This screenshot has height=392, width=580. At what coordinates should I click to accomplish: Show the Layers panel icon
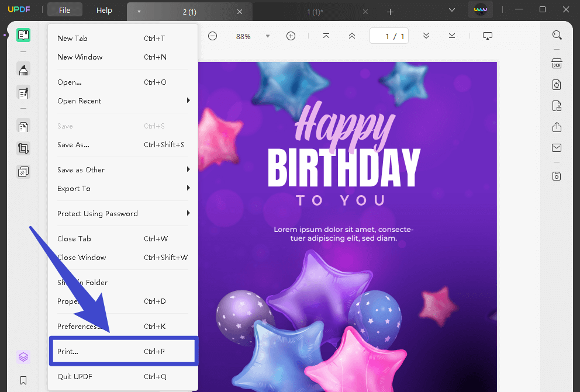pos(23,357)
